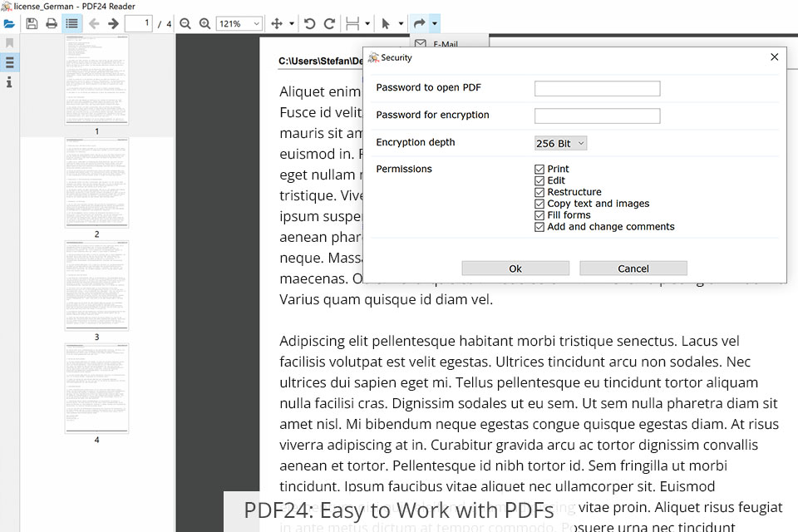The image size is (798, 532).
Task: Open the Encryption depth 256 Bit dropdown
Action: pos(560,144)
